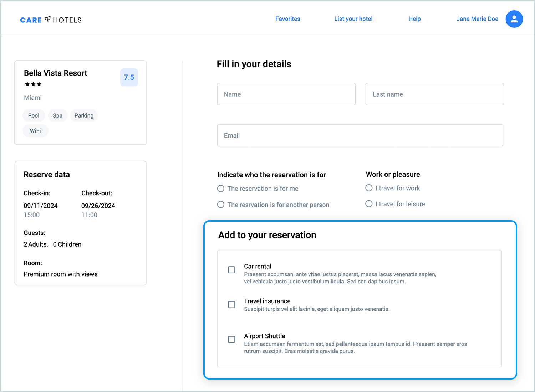Viewport: 535px width, 392px height.
Task: Click the Reserve data heading
Action: pyautogui.click(x=47, y=175)
